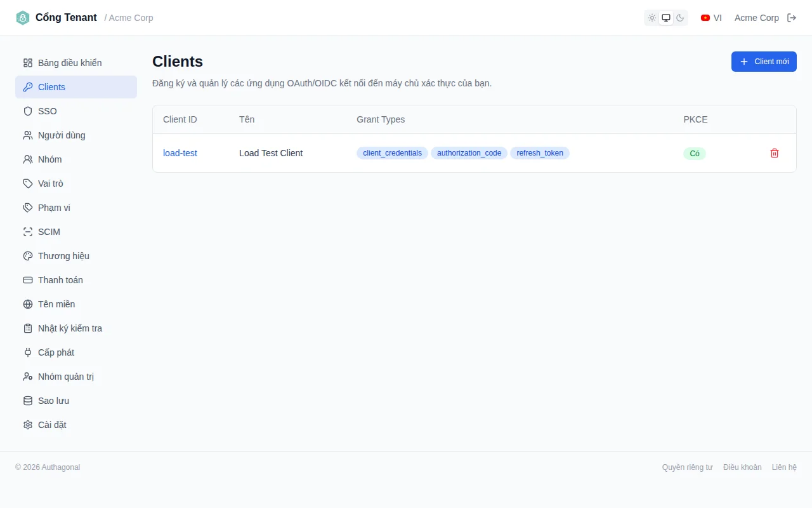Open Thanh toán billing page
This screenshot has width=812, height=508.
(76, 280)
